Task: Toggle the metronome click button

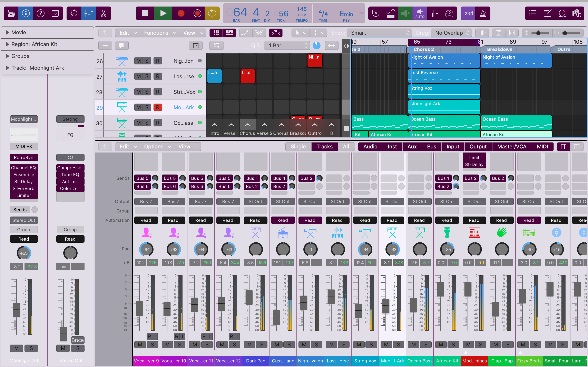Action: click(483, 13)
